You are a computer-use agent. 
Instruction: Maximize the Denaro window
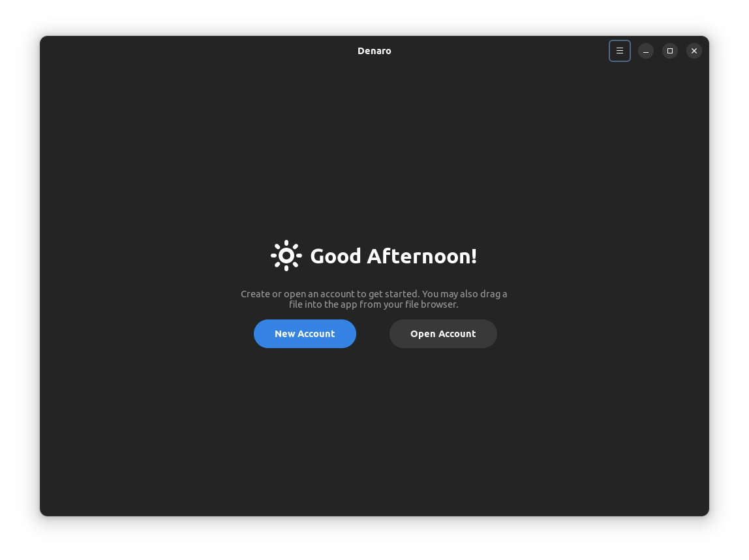(x=669, y=51)
